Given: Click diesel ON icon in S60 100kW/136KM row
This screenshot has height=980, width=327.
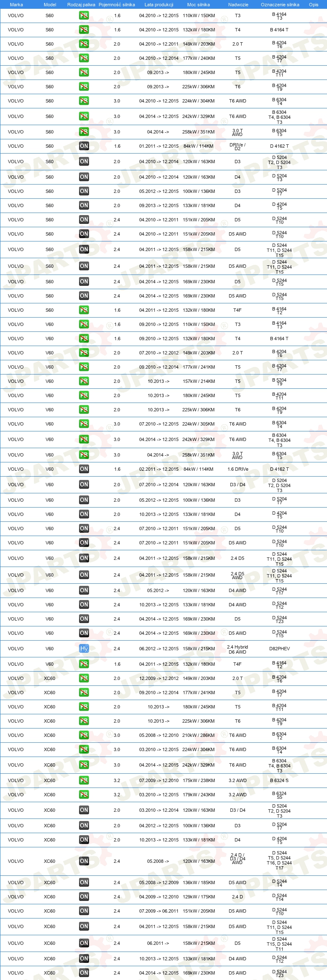Looking at the screenshot, I should pos(84,191).
